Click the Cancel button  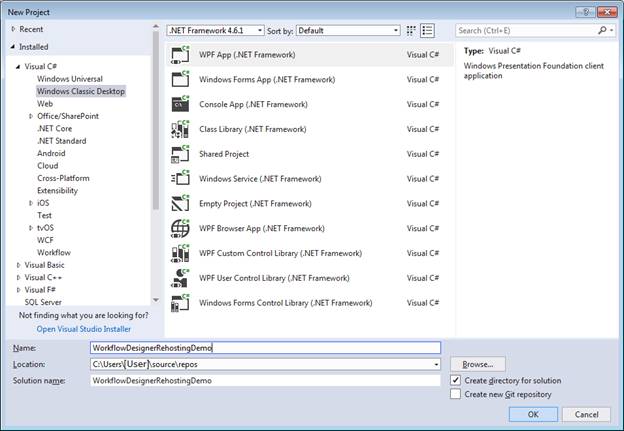(587, 414)
